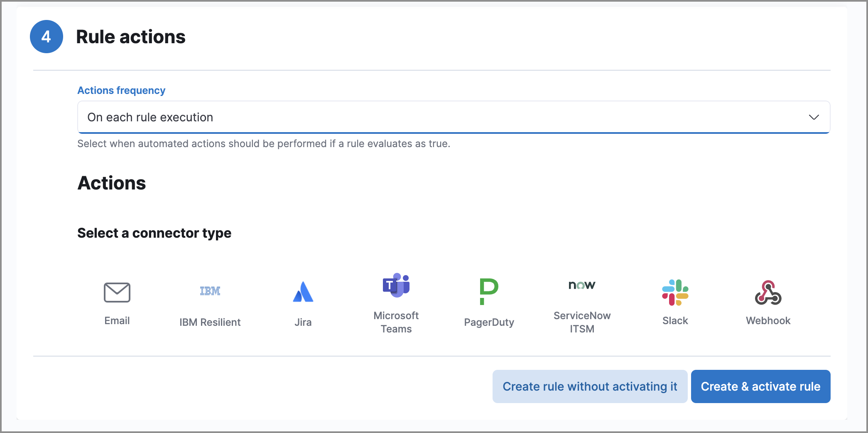Screen dimensions: 868x433
Task: Open the Actions frequency dropdown
Action: [453, 117]
